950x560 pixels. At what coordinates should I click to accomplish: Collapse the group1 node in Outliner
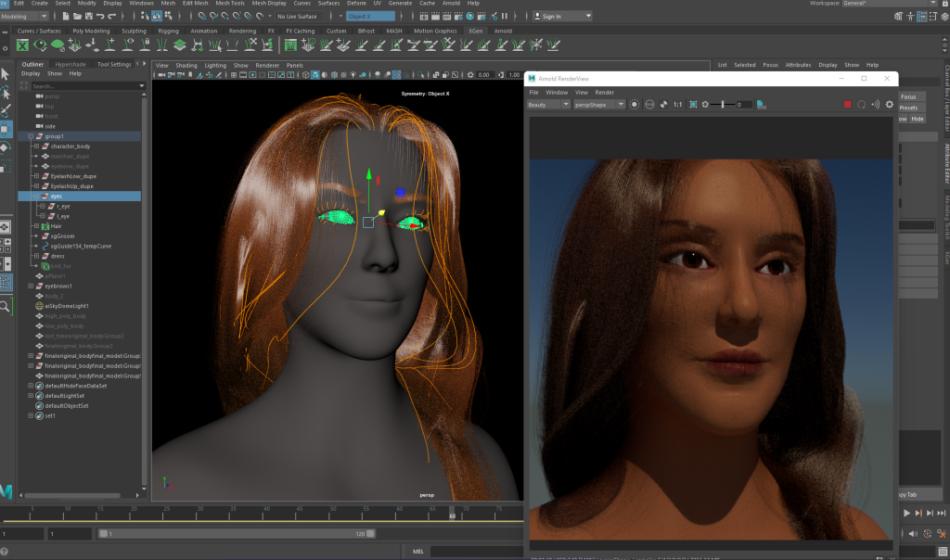pos(31,136)
